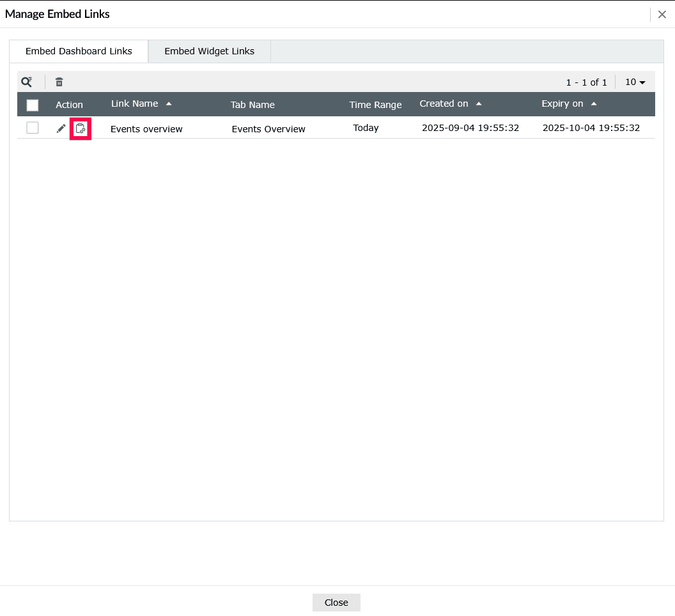
Task: Switch to Embed Dashboard Links tab
Action: point(79,51)
